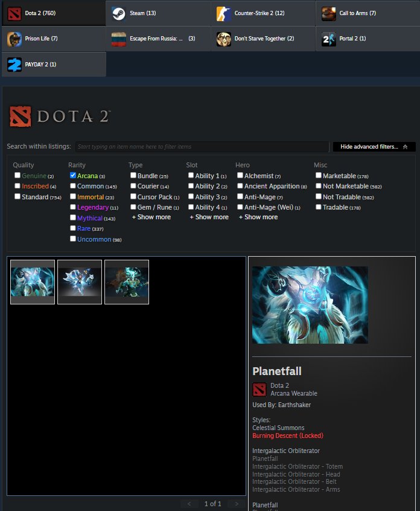Click the Dota 2 icon beside Arcana Wearable
The width and height of the screenshot is (420, 511).
(x=259, y=390)
